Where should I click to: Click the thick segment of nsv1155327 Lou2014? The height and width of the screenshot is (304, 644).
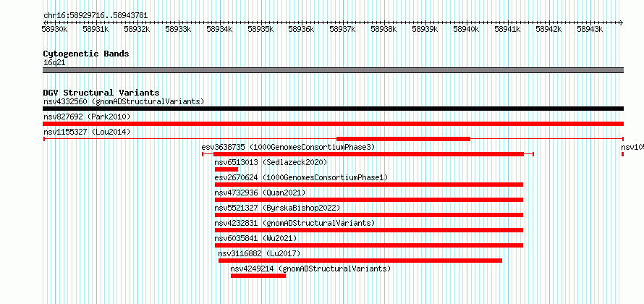pos(403,139)
